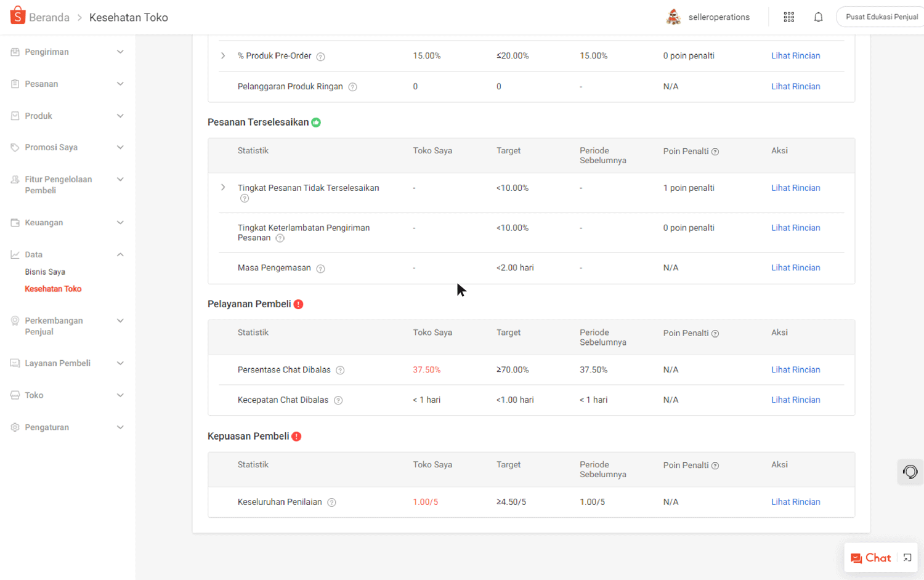
Task: Click help icon next to Persentase Chat Dibalas
Action: click(x=340, y=370)
